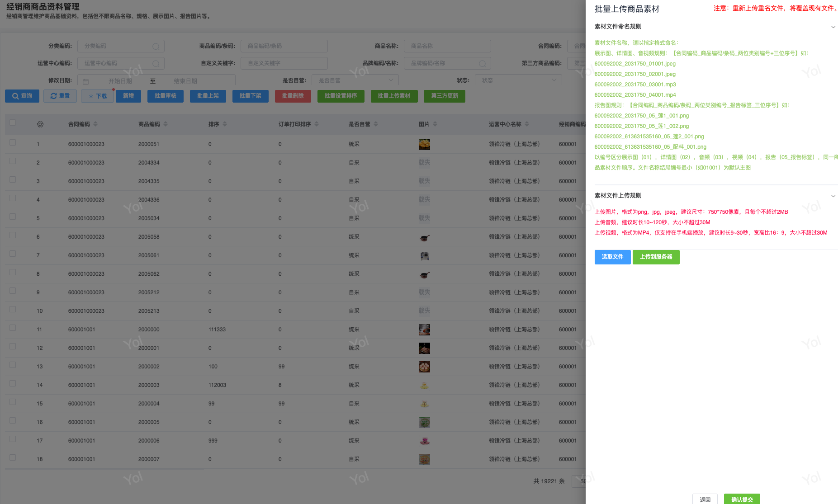Image resolution: width=838 pixels, height=504 pixels.
Task: Click the sort arrows beside 排序 header
Action: tap(225, 124)
